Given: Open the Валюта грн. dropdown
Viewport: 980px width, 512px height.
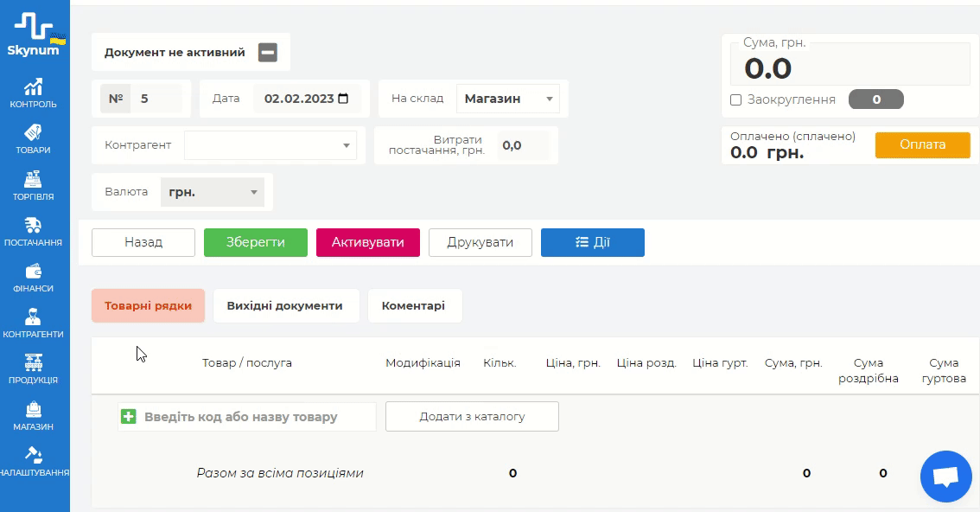Looking at the screenshot, I should coord(212,192).
